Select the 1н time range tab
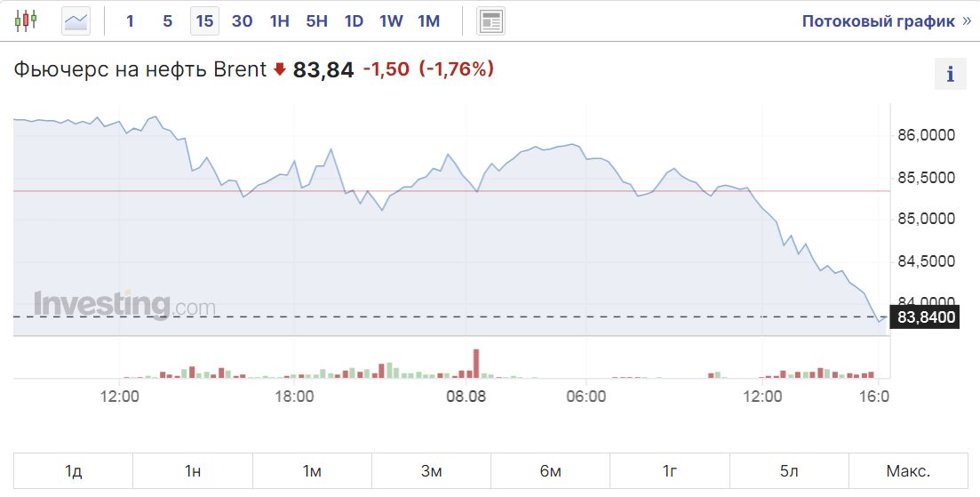This screenshot has height=497, width=980. click(x=193, y=470)
